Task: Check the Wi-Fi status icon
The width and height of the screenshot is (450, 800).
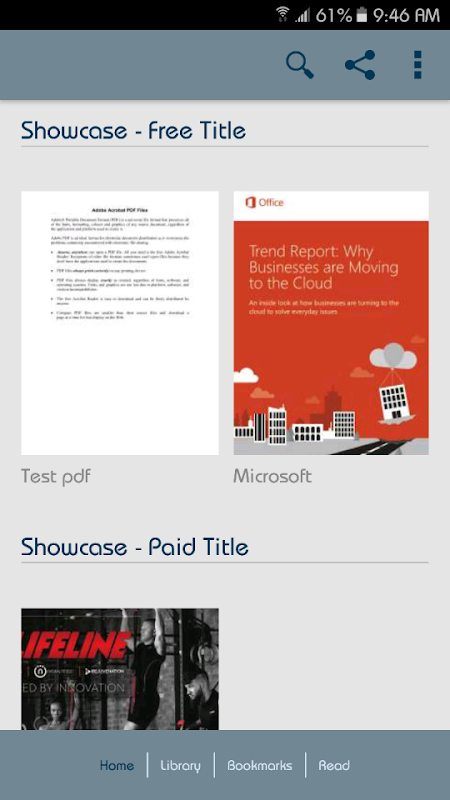Action: coord(282,14)
